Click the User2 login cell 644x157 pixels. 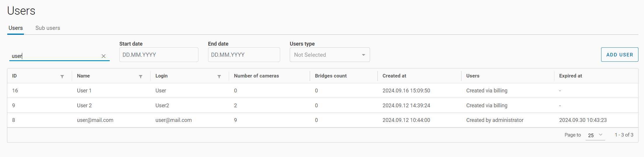click(162, 106)
